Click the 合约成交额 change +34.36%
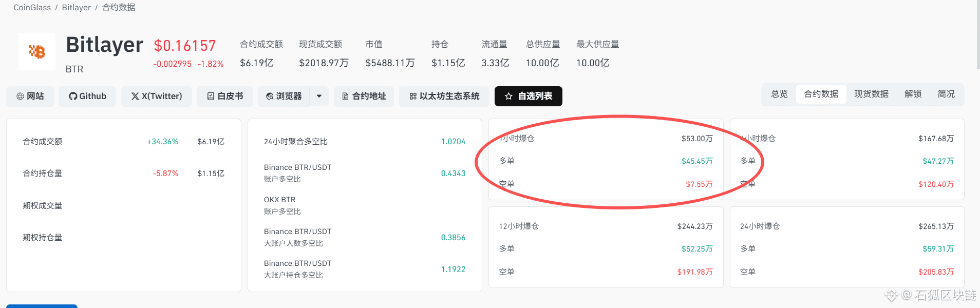The width and height of the screenshot is (980, 308). tap(162, 142)
